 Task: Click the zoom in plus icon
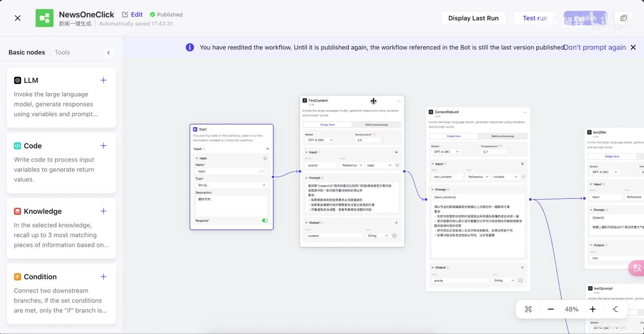(593, 309)
